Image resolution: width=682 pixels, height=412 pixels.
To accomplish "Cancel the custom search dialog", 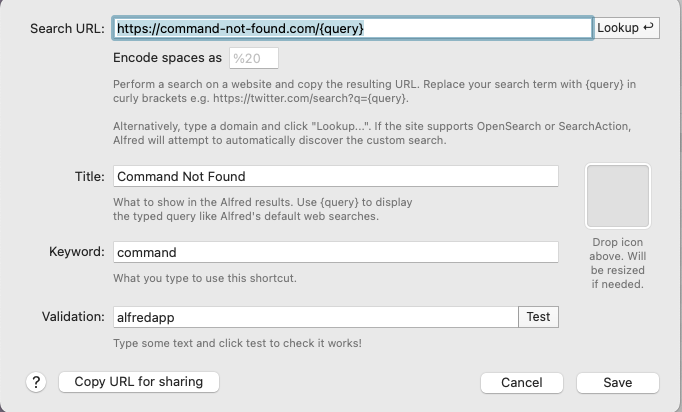I will [x=521, y=383].
